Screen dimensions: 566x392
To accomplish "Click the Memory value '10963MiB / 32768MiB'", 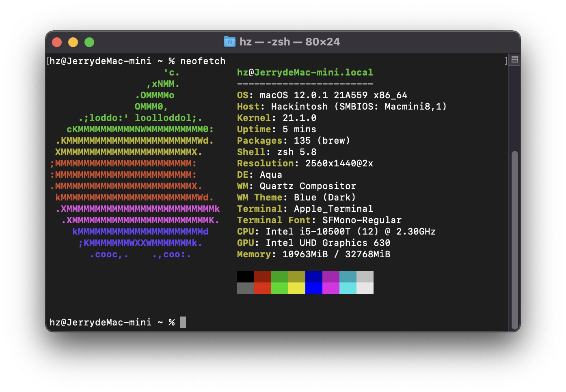I will (336, 254).
